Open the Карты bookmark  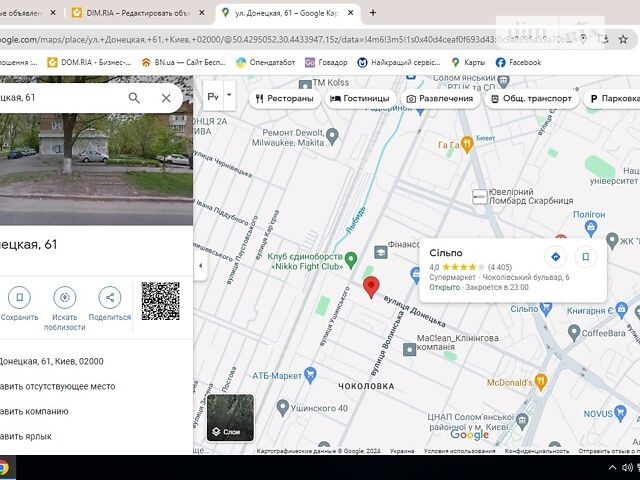[x=469, y=62]
